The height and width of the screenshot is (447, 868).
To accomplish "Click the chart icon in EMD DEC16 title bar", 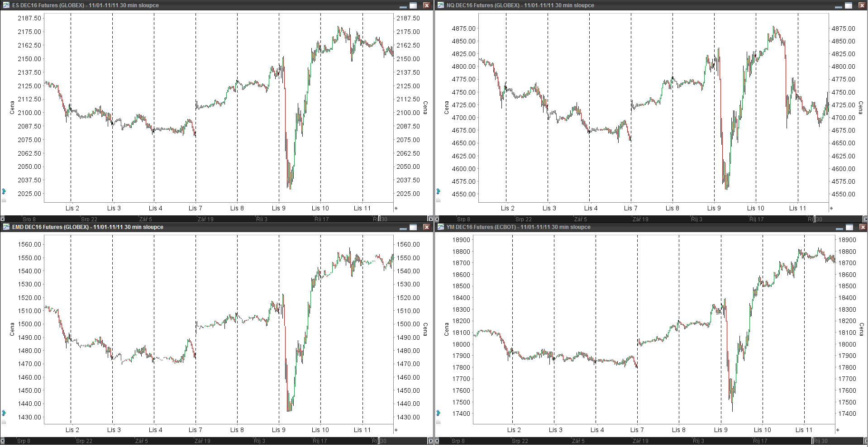I will (x=6, y=227).
